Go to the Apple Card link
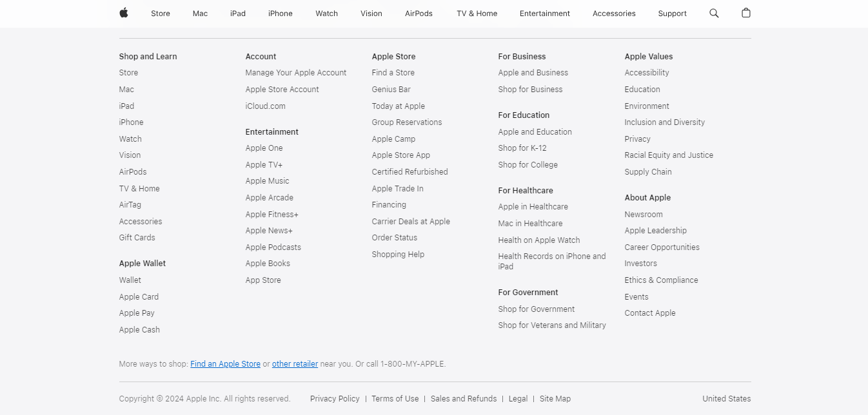 (139, 297)
